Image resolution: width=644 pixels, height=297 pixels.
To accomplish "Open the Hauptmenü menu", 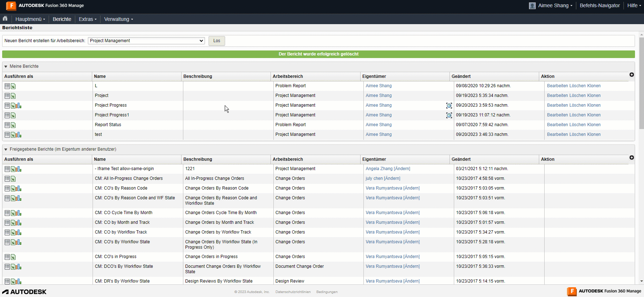I will coord(30,19).
